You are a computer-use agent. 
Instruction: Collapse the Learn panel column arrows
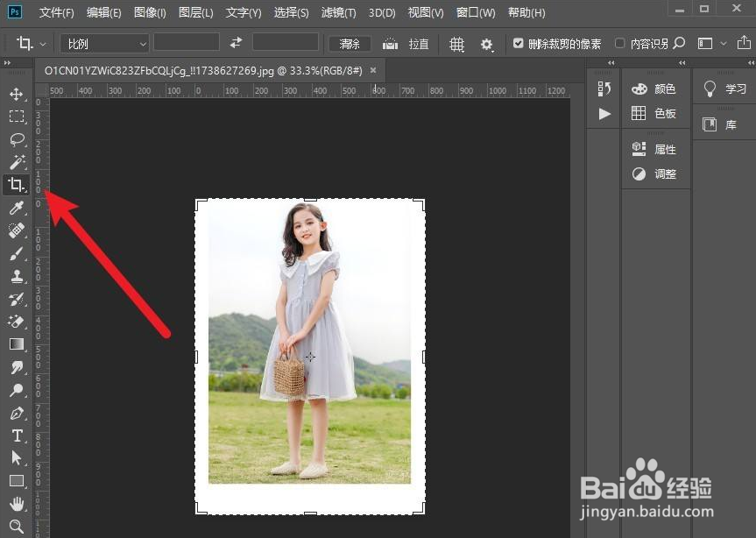click(x=751, y=63)
